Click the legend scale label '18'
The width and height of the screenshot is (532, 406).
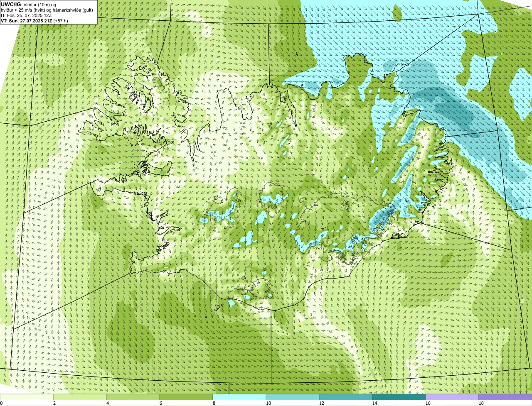coord(481,403)
